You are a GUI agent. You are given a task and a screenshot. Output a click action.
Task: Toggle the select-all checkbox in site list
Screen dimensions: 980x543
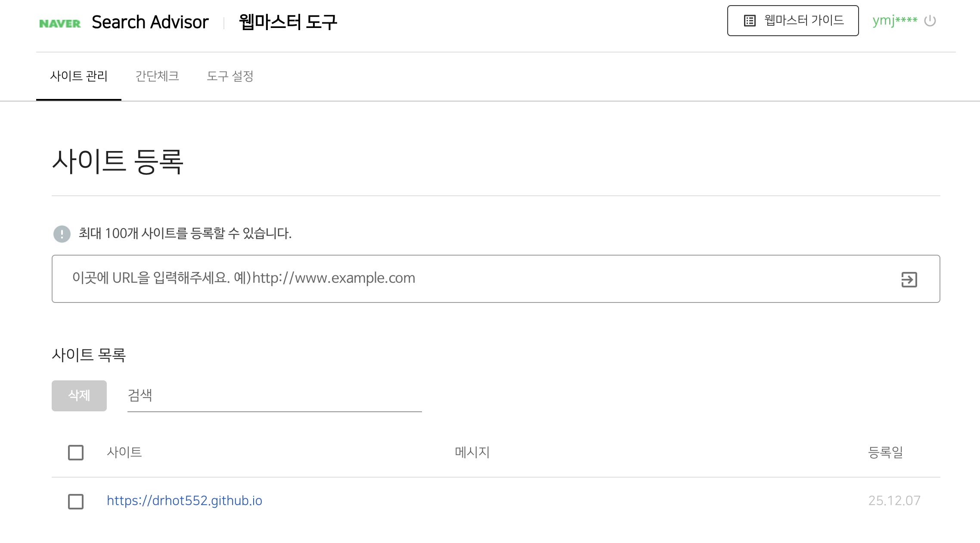click(75, 453)
